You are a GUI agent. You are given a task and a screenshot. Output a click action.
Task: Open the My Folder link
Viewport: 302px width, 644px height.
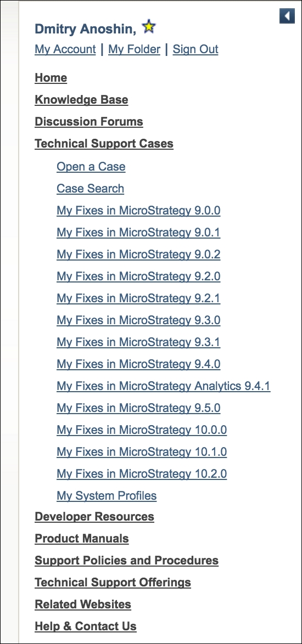point(135,49)
